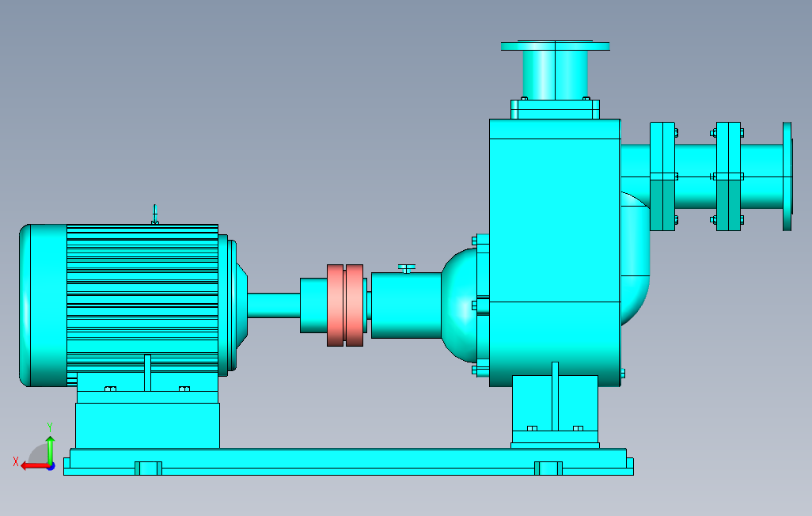Select the long base plate
812x516 pixels.
[348, 461]
